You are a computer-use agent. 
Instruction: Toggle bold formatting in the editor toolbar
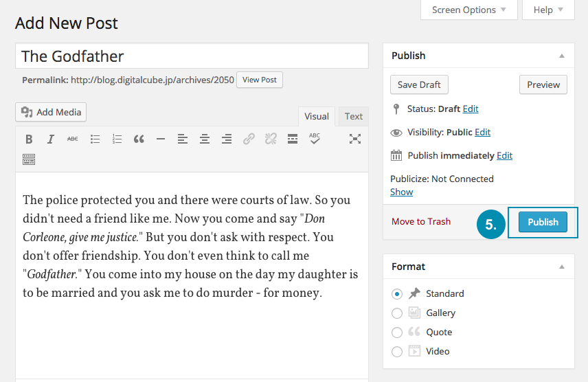[29, 139]
